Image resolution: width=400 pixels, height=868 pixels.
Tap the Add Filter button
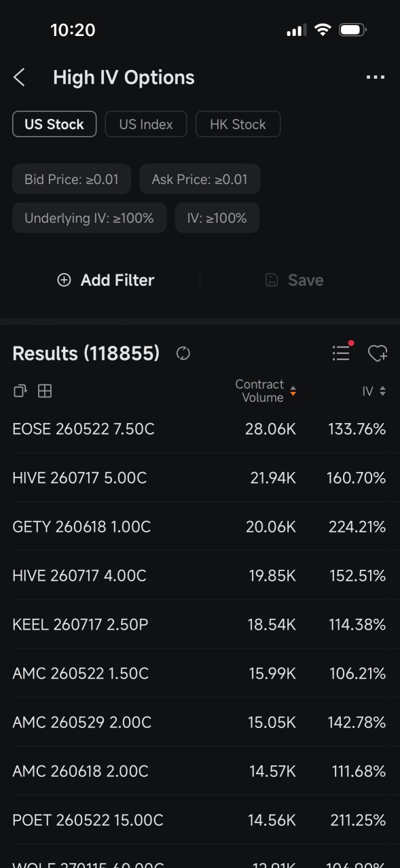coord(106,280)
